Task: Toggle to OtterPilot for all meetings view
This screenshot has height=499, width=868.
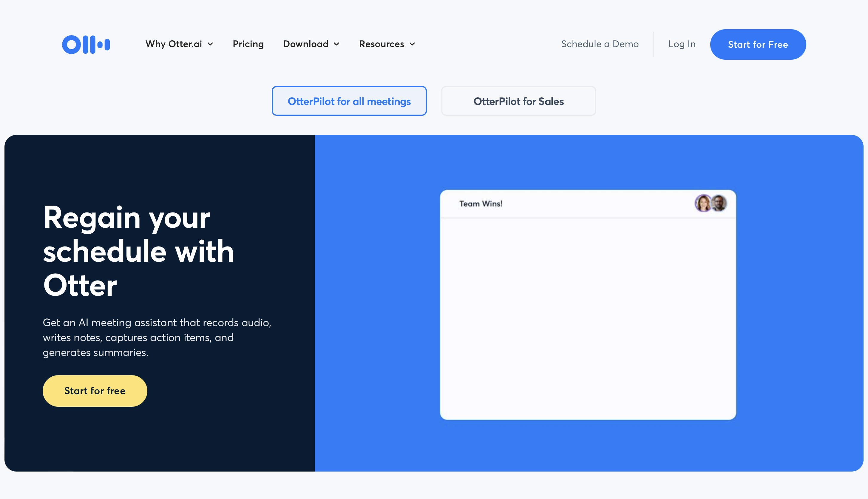Action: point(349,101)
